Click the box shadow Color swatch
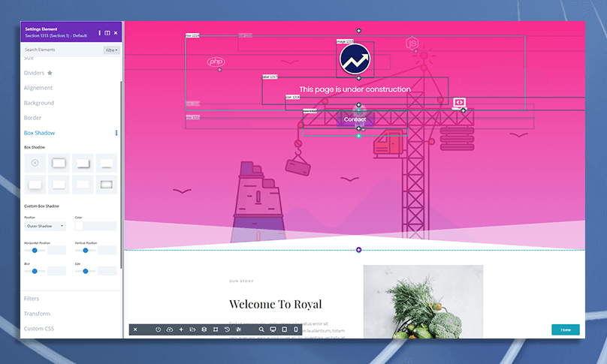The width and height of the screenshot is (607, 364). pos(79,226)
